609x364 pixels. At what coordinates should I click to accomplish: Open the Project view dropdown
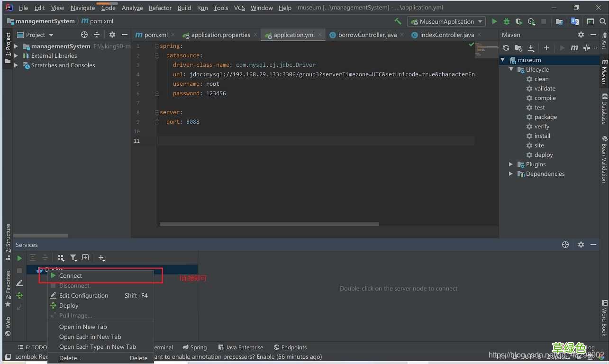tap(36, 35)
